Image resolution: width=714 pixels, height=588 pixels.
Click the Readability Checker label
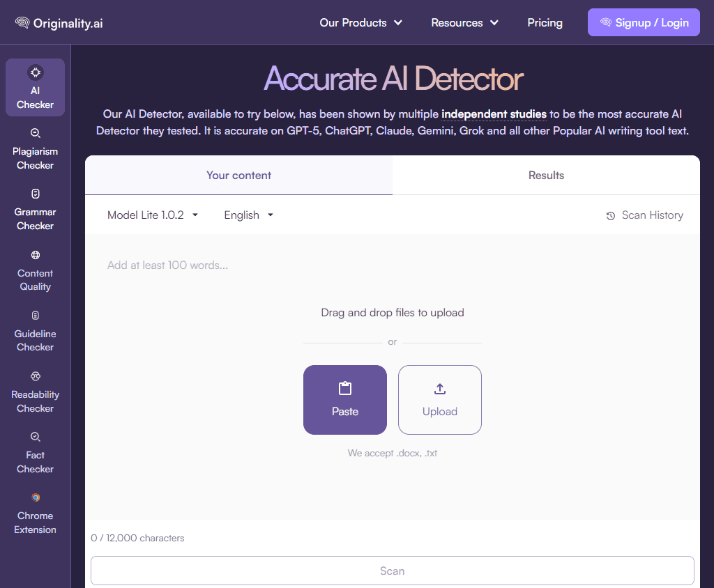point(35,401)
